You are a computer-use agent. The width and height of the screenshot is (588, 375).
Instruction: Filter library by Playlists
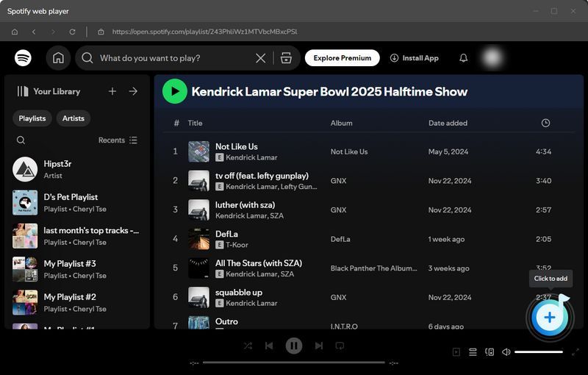click(32, 118)
